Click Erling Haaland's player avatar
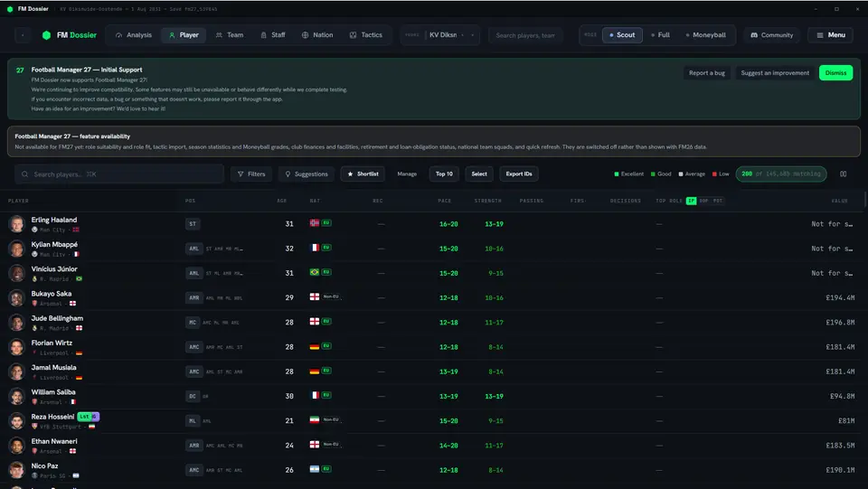Screen dimensions: 868x489 [16, 224]
